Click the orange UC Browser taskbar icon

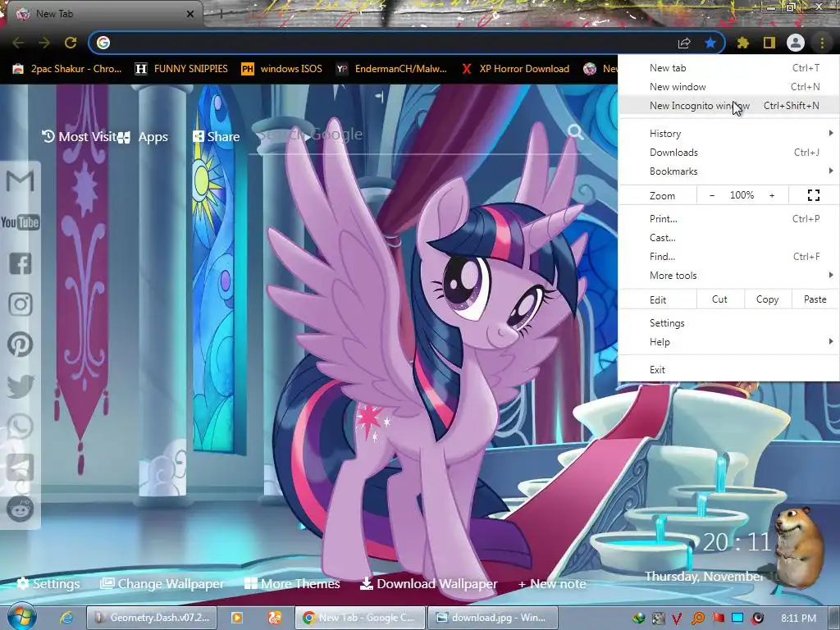[x=275, y=618]
